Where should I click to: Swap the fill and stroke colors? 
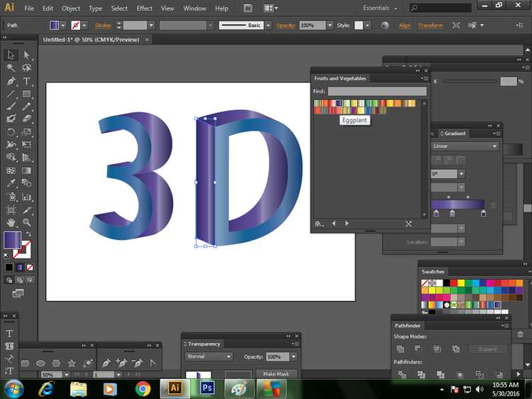pos(28,234)
